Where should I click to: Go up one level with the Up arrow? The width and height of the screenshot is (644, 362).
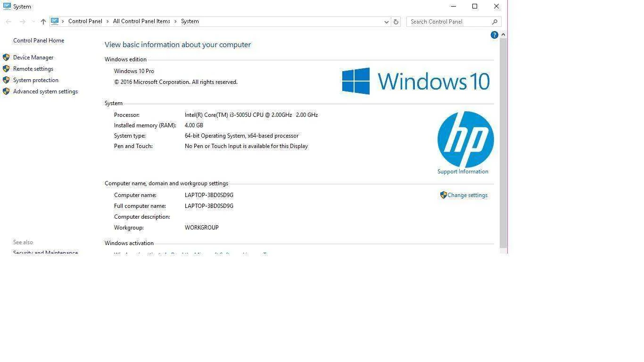point(43,21)
